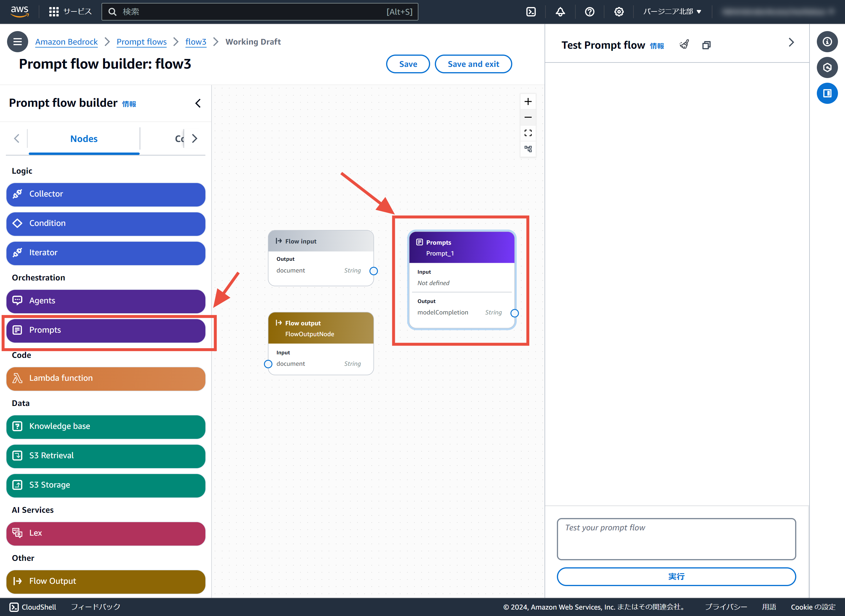Select the Nodes tab
Image resolution: width=845 pixels, height=616 pixels.
click(x=84, y=139)
